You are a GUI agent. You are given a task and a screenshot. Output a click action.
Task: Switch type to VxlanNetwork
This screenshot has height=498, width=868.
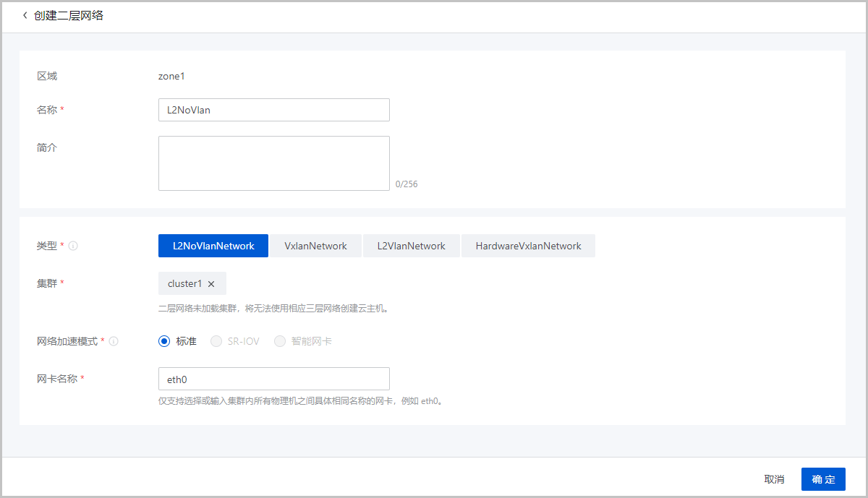315,246
